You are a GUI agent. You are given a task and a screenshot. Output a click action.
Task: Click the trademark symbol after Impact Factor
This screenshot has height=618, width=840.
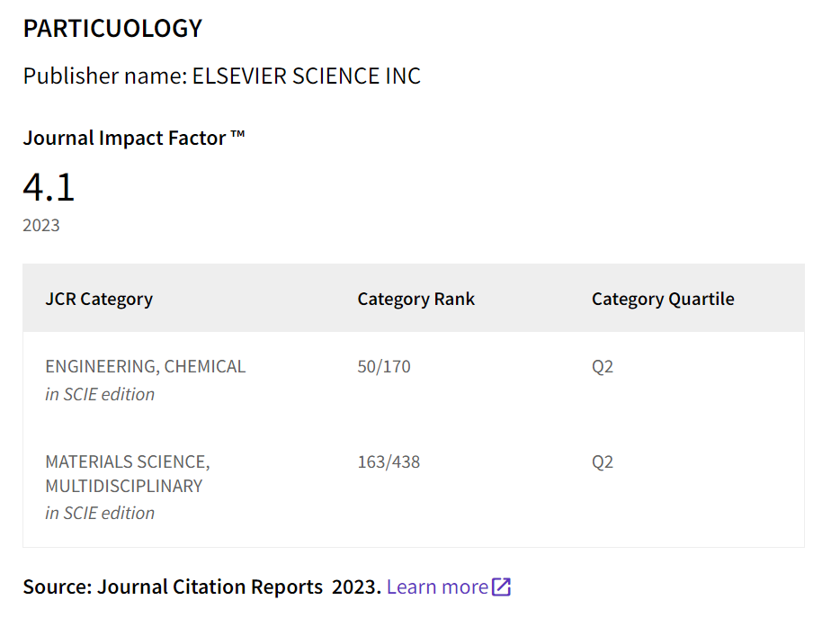point(237,134)
